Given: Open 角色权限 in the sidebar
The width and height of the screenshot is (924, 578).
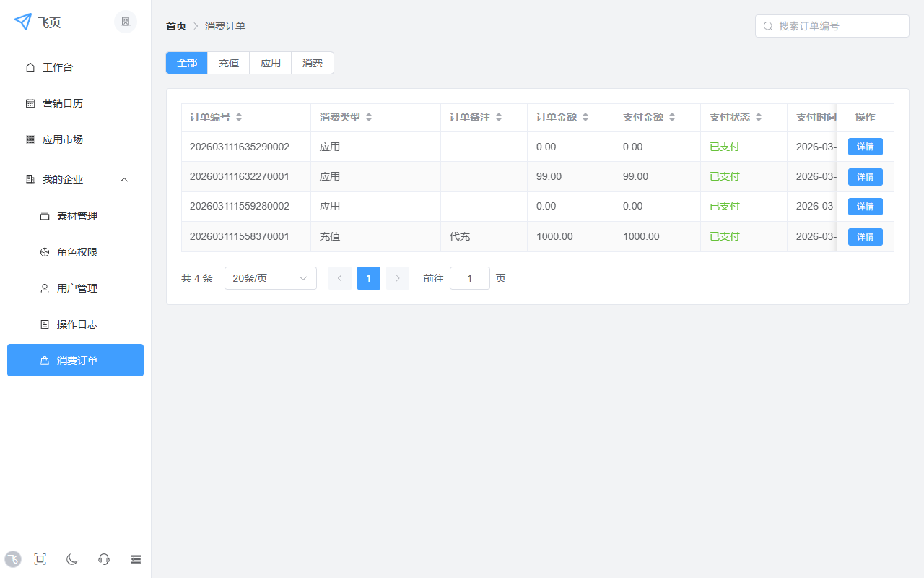Looking at the screenshot, I should [x=77, y=252].
